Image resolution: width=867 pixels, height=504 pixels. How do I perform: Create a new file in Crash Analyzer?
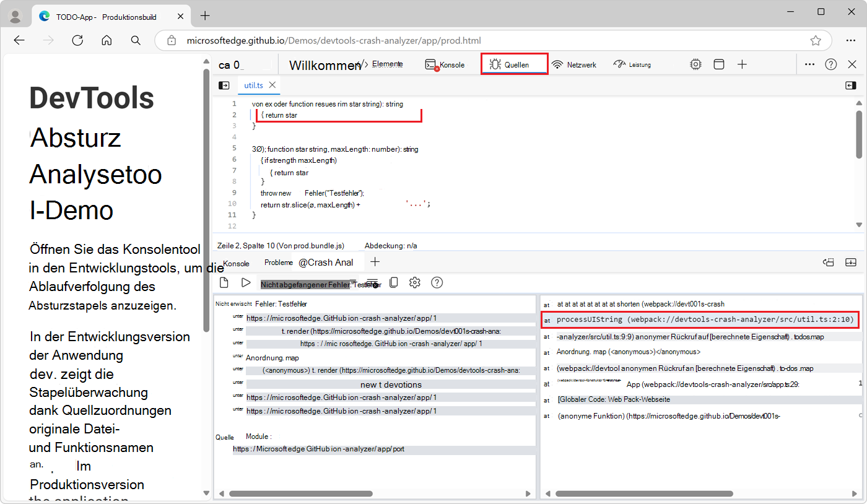(x=224, y=282)
